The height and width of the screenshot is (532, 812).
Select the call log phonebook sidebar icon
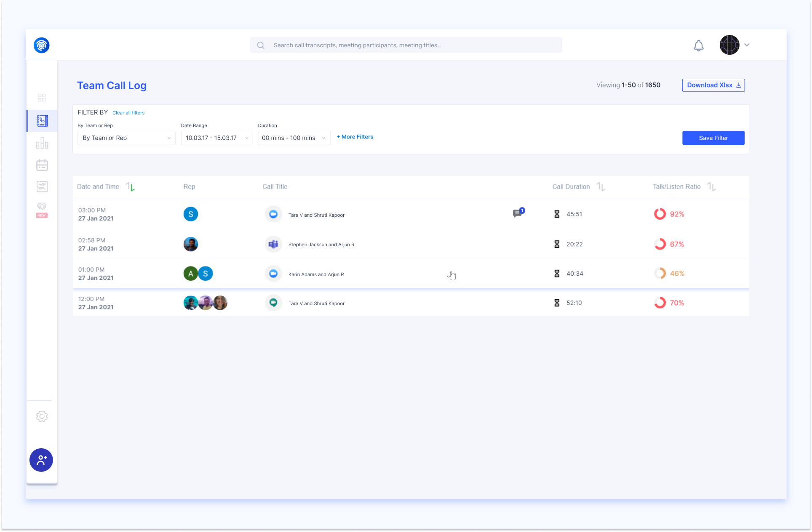click(x=42, y=121)
